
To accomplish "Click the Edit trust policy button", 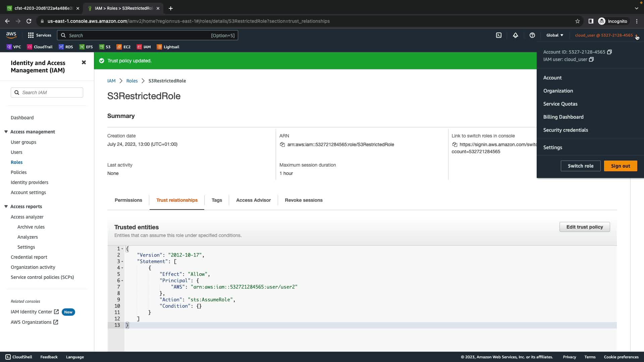I will click(584, 227).
